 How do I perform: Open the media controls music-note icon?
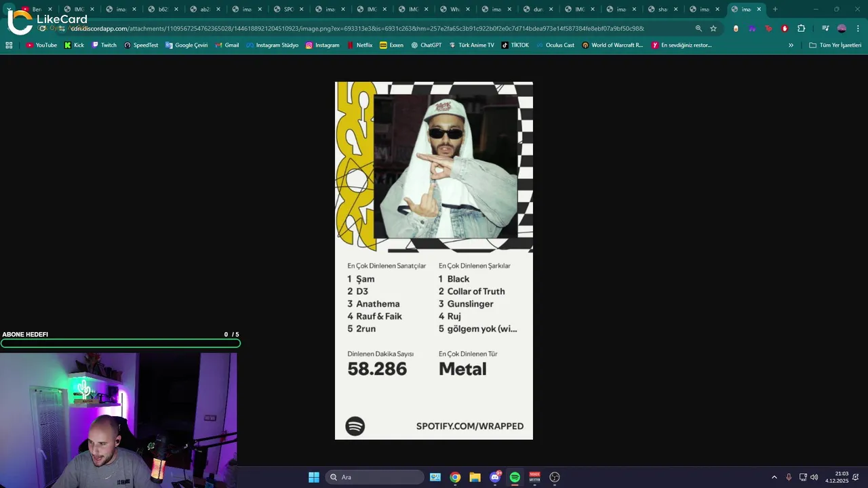(825, 28)
